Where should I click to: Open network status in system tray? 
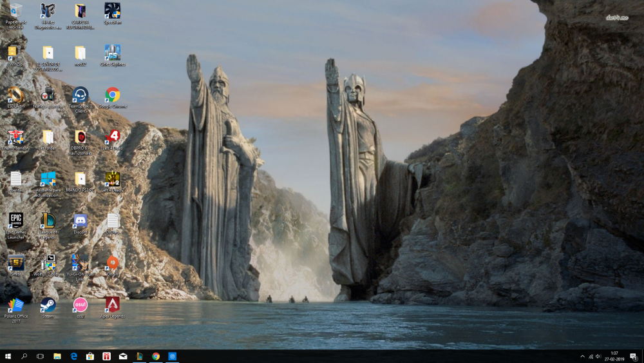click(x=591, y=357)
